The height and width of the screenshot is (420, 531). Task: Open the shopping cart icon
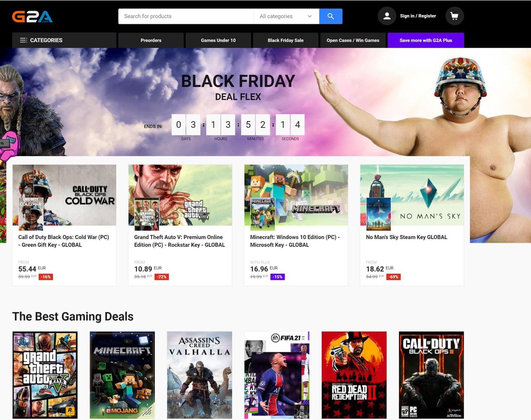(454, 16)
